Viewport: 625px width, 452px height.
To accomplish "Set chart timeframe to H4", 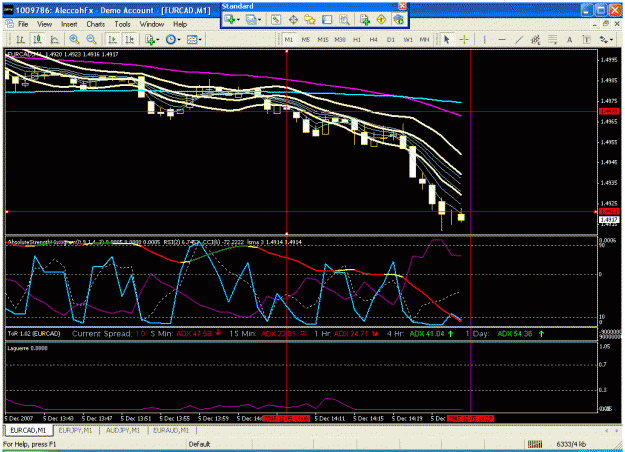I will point(373,39).
